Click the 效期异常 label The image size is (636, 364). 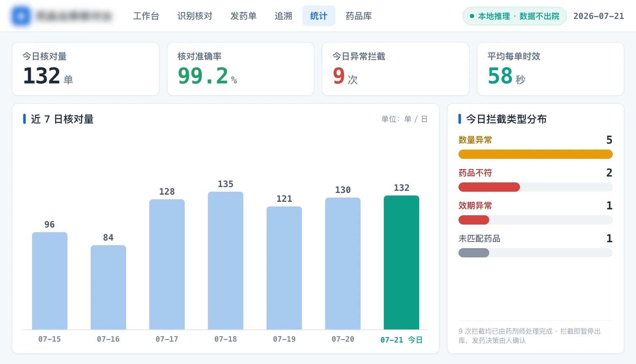pyautogui.click(x=475, y=206)
